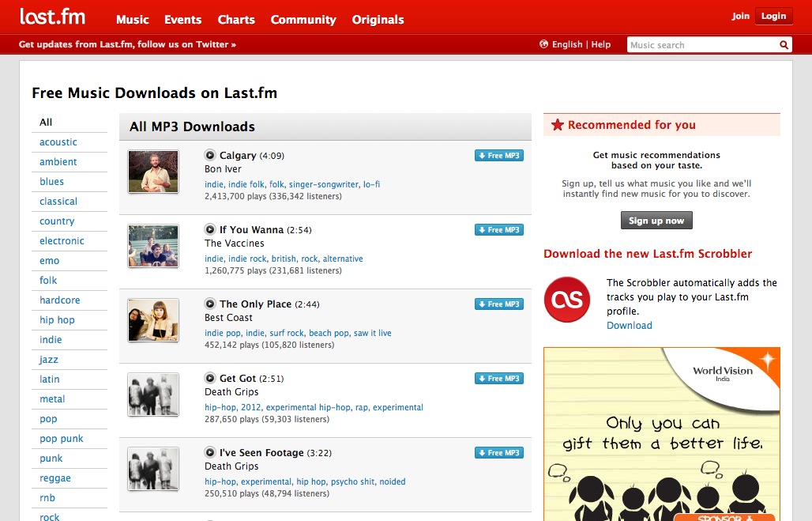Open the Community menu
Viewport: 812px width, 521px height.
(x=303, y=20)
